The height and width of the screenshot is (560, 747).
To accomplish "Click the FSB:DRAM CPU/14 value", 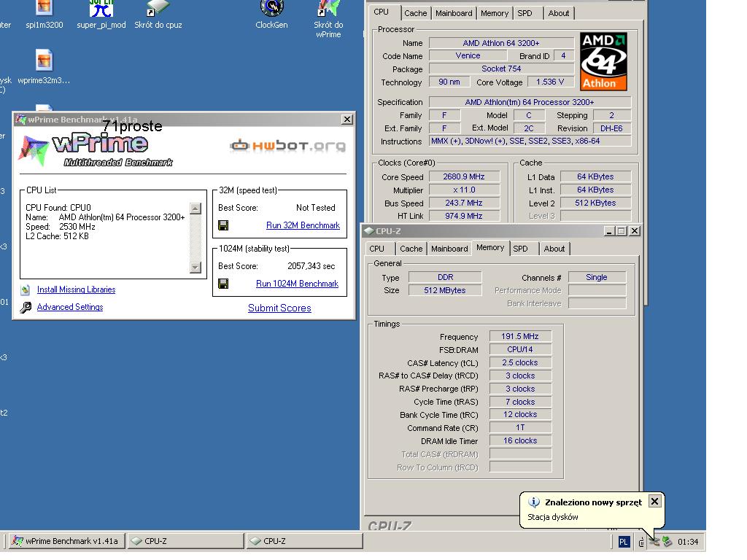I will click(x=520, y=349).
